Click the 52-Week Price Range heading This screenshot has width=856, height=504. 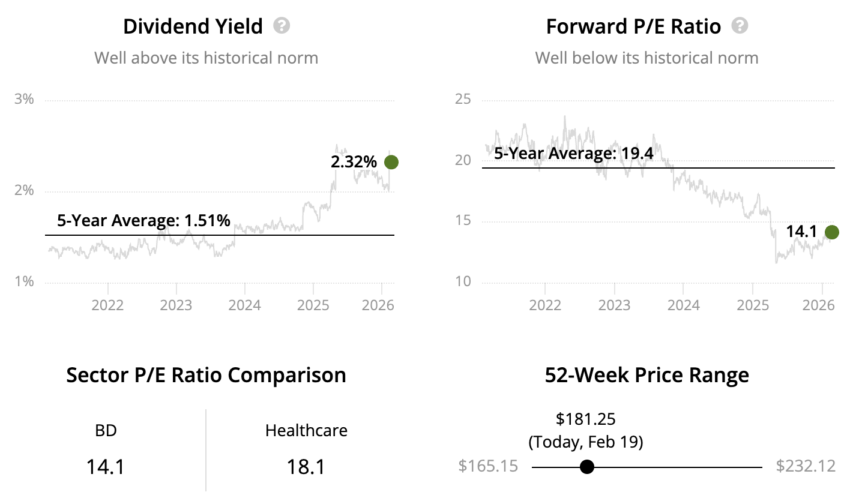pyautogui.click(x=647, y=375)
